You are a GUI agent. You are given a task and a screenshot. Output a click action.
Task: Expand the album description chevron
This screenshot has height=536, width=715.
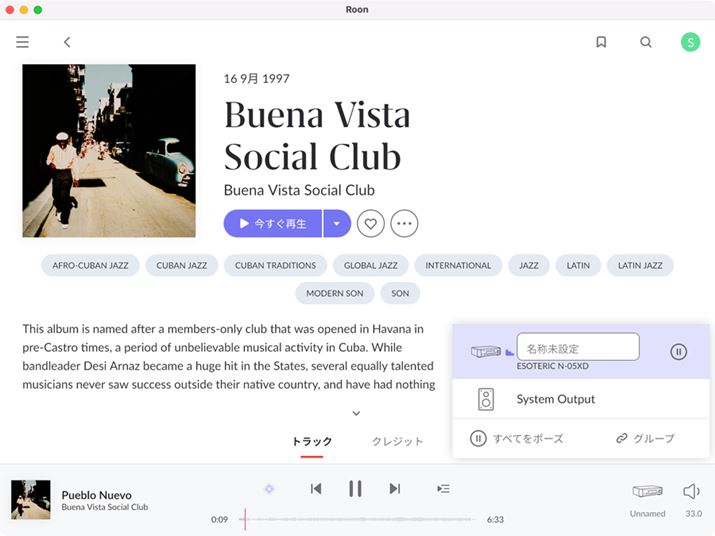point(356,413)
